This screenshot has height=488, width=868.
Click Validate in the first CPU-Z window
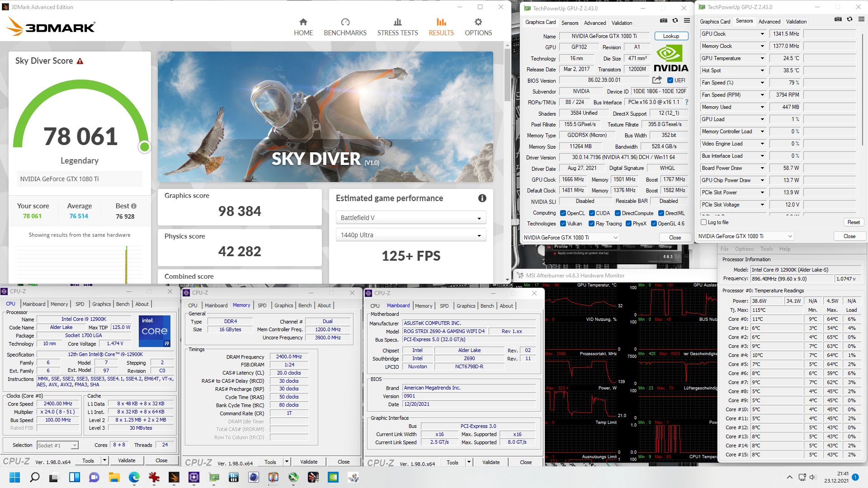[127, 460]
